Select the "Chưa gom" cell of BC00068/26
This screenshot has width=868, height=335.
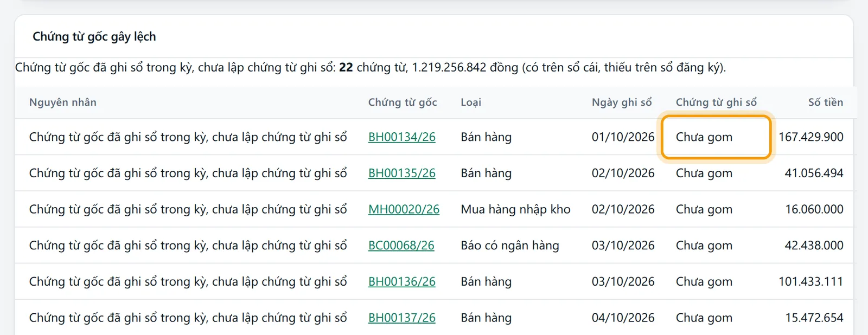(704, 246)
